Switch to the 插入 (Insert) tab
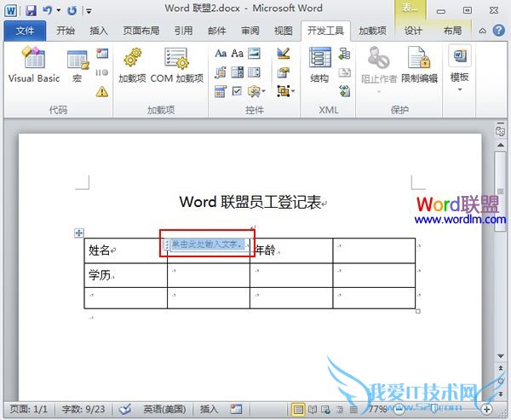Viewport: 511px width, 420px height. coord(99,31)
